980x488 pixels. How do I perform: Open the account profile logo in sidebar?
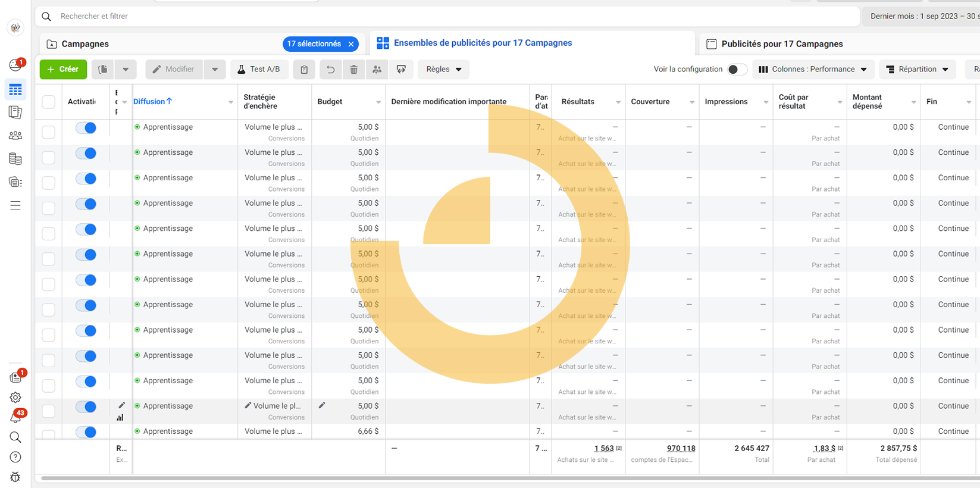click(x=15, y=27)
